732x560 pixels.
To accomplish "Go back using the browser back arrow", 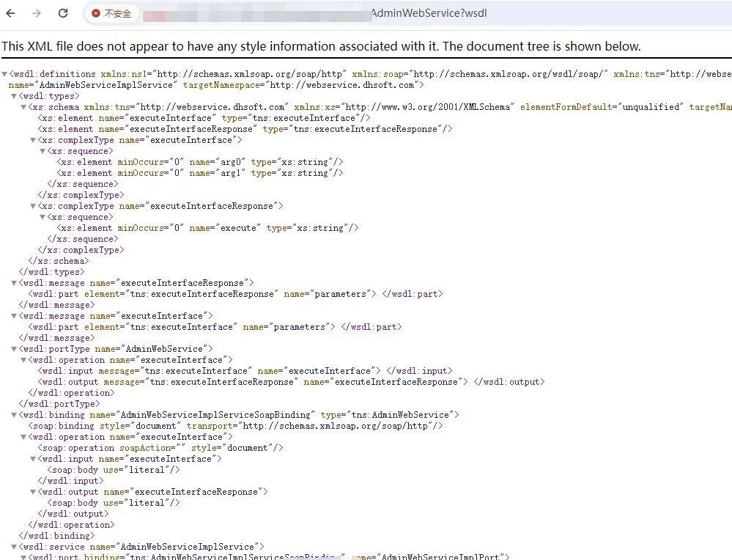I will pos(10,13).
